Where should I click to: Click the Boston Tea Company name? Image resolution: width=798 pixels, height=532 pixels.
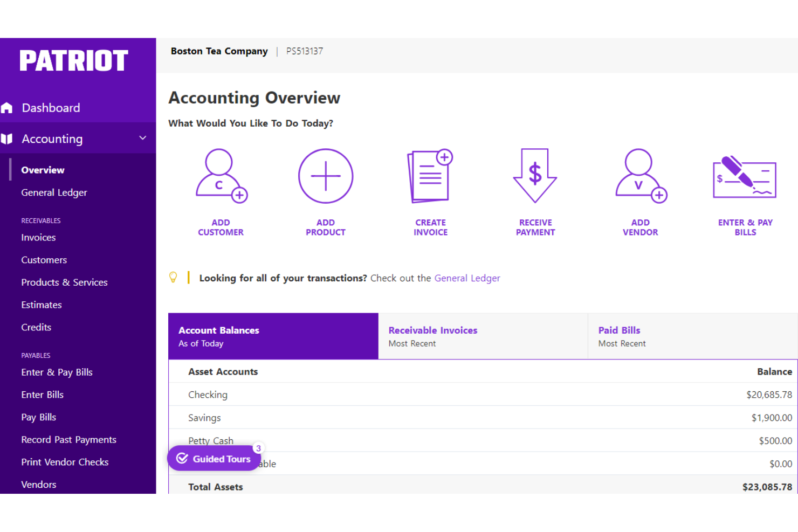tap(219, 51)
